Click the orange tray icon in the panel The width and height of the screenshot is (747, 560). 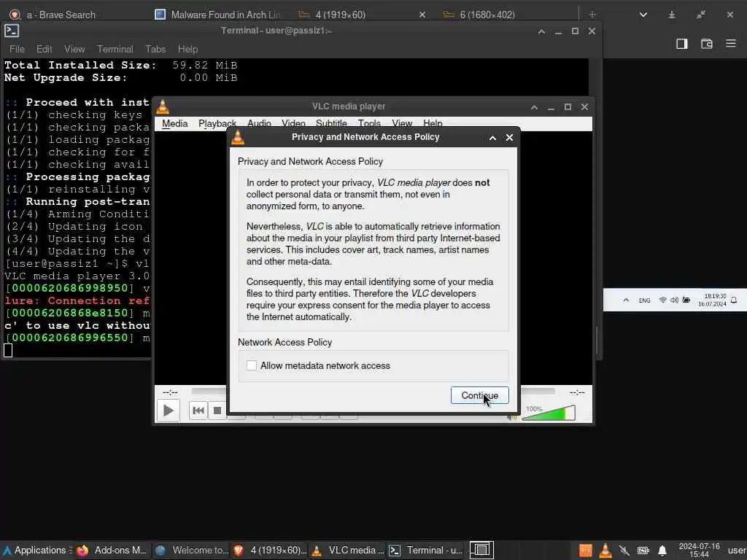[586, 551]
